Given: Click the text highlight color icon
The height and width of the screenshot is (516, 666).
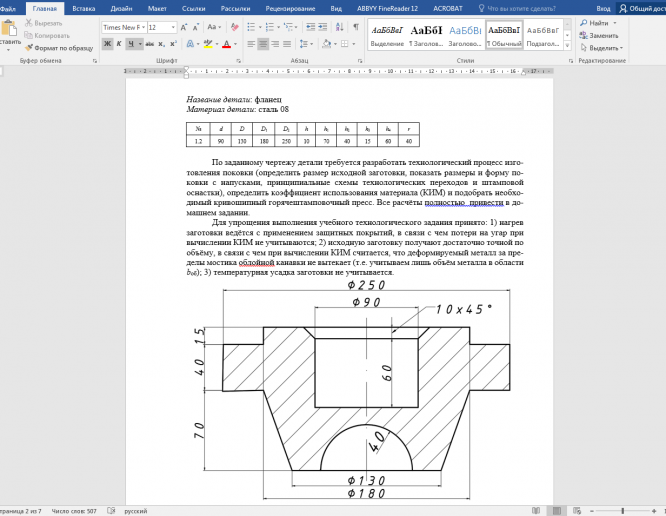Looking at the screenshot, I should tap(208, 45).
